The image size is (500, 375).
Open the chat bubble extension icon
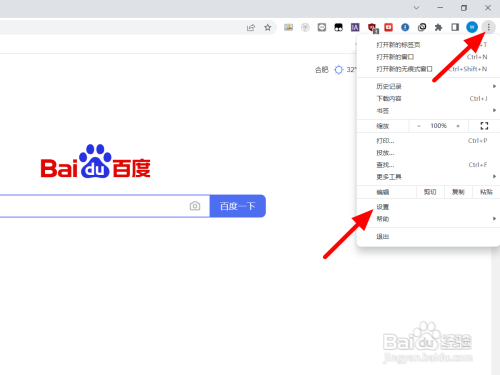(322, 27)
